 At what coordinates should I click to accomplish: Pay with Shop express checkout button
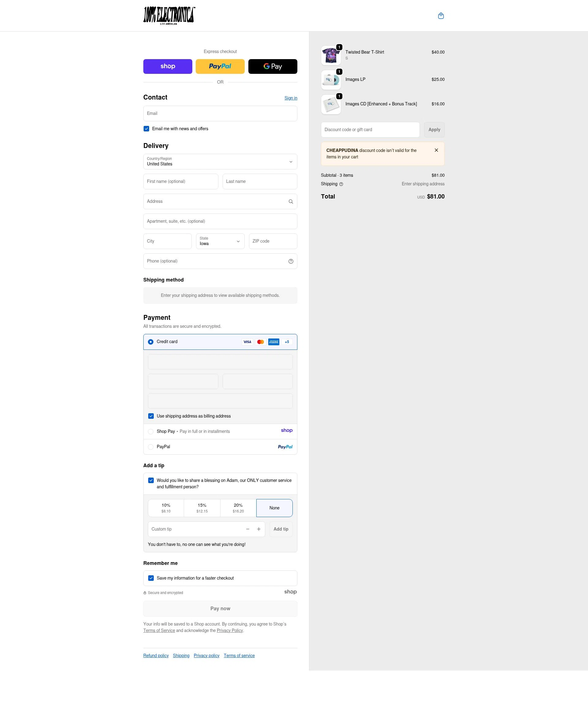click(168, 66)
